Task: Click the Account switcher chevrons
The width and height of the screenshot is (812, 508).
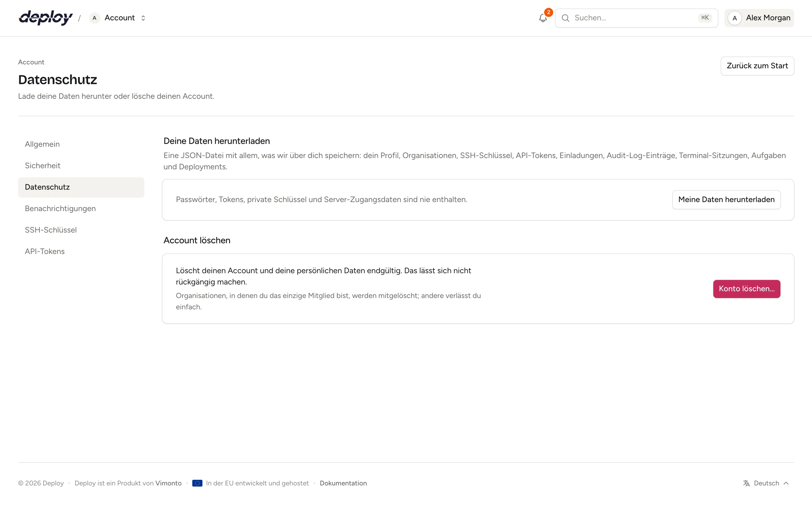Action: point(143,18)
